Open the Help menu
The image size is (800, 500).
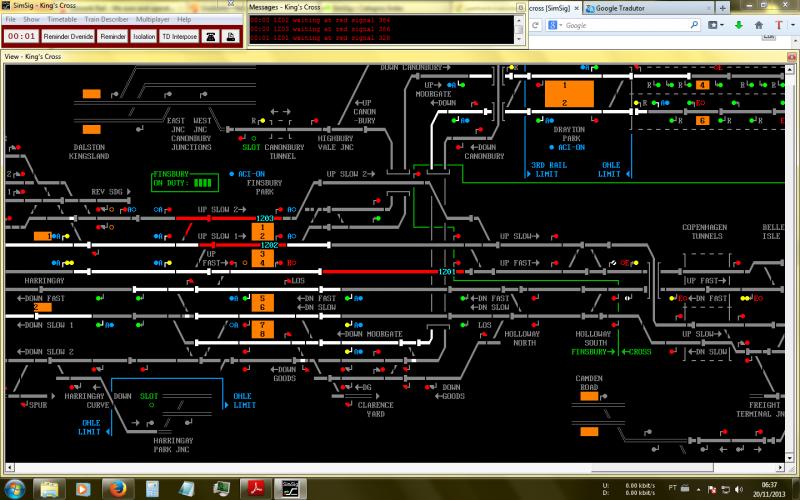(x=184, y=19)
